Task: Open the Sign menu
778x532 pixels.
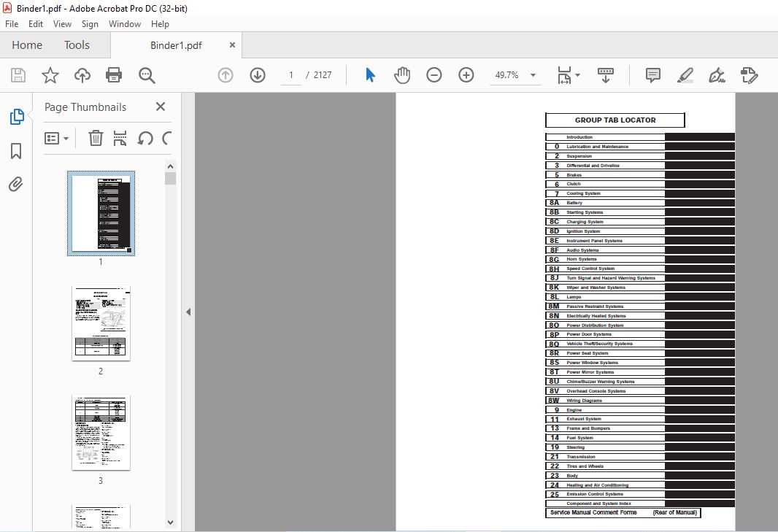Action: (90, 24)
